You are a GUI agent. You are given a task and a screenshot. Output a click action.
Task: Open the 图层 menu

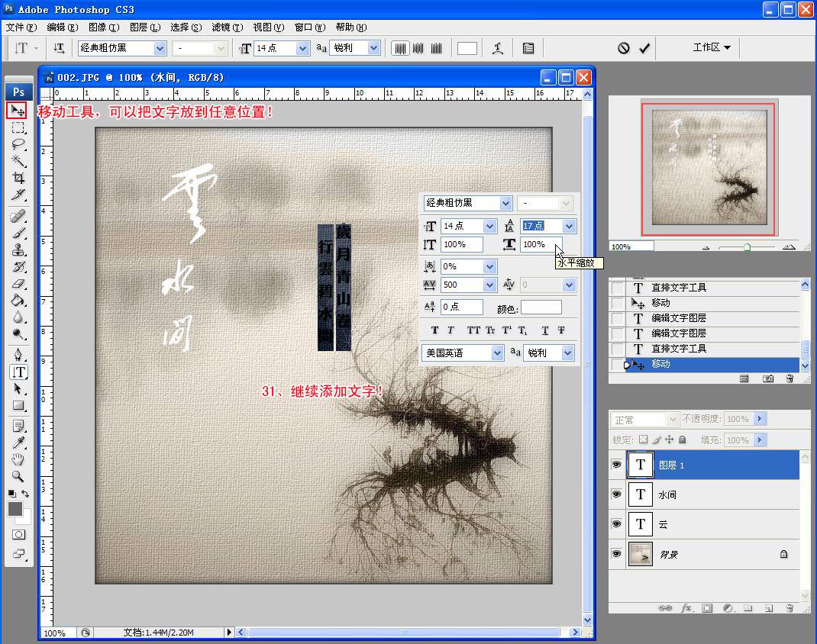tap(145, 27)
